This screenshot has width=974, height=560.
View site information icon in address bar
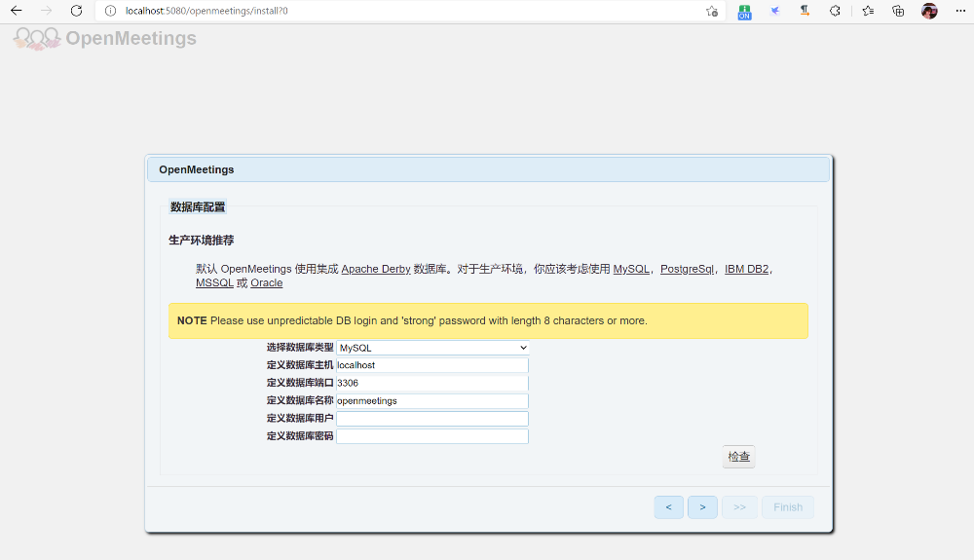(x=111, y=11)
